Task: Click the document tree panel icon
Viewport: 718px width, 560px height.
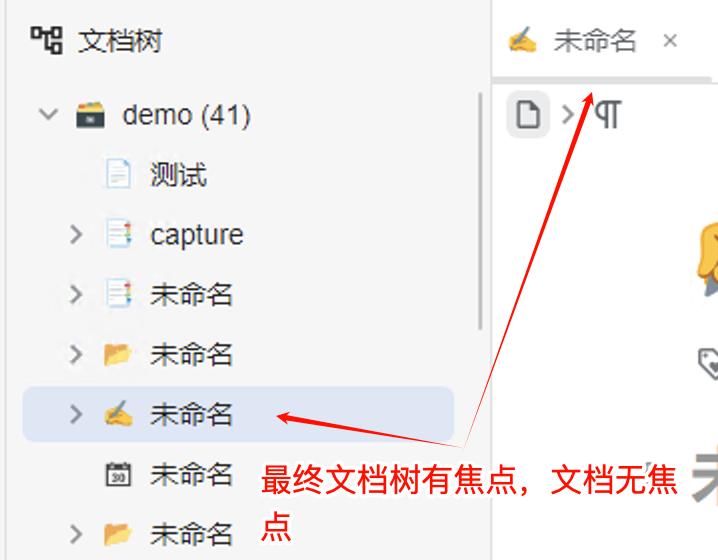Action: pos(46,40)
